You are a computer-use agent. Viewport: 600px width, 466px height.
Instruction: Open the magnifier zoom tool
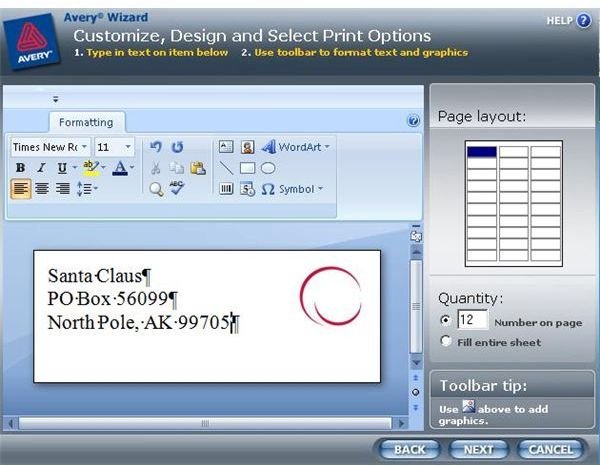click(x=156, y=189)
